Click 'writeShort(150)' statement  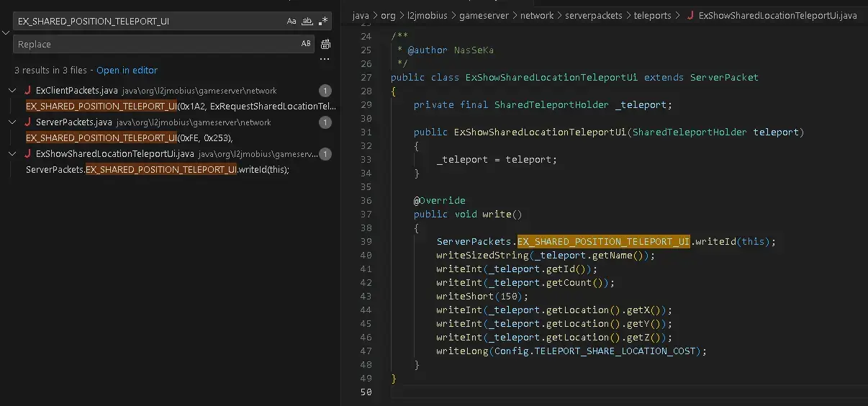(x=482, y=296)
